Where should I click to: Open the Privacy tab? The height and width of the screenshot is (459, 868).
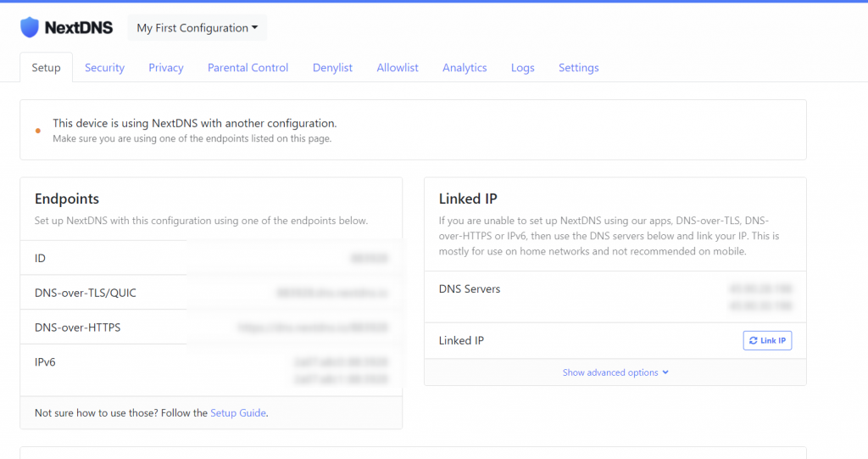[x=166, y=68]
